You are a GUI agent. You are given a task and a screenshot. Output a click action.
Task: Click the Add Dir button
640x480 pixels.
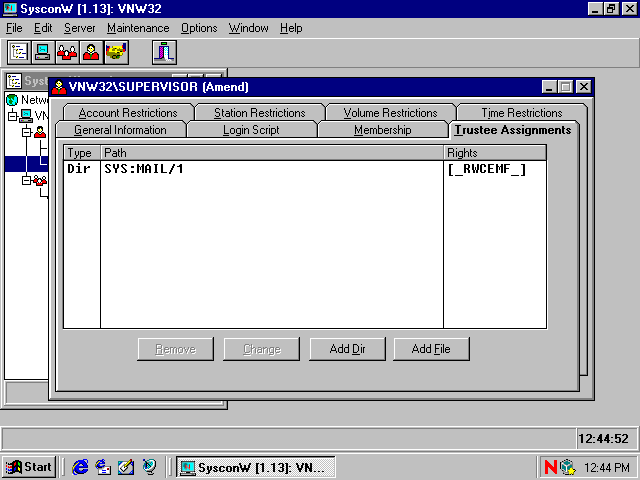pos(347,349)
